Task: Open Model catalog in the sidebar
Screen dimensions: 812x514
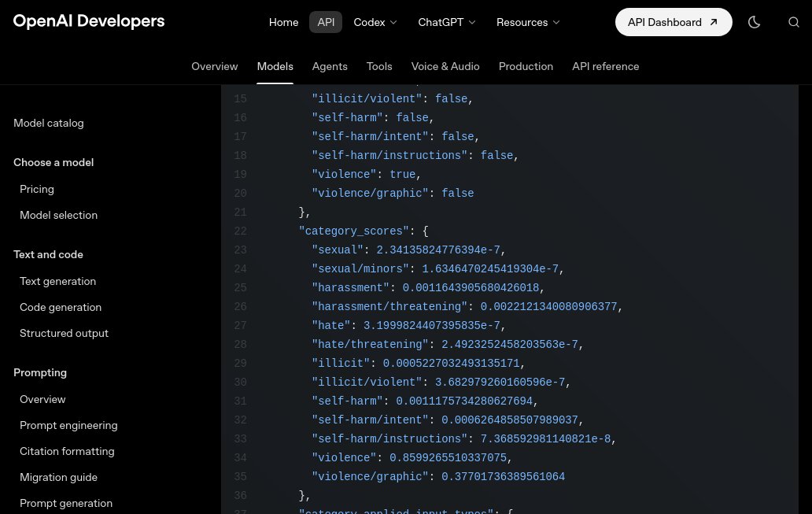Action: click(49, 123)
